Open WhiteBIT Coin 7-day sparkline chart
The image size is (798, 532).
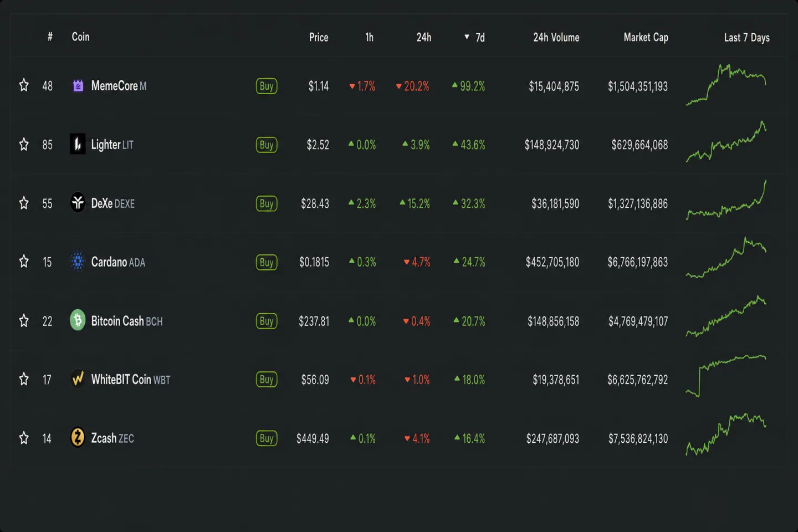[727, 376]
